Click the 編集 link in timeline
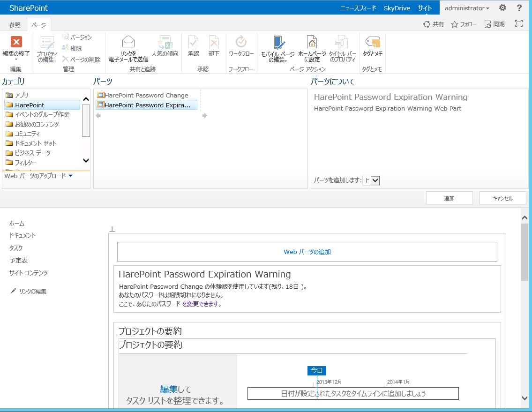The height and width of the screenshot is (412, 532). [169, 389]
